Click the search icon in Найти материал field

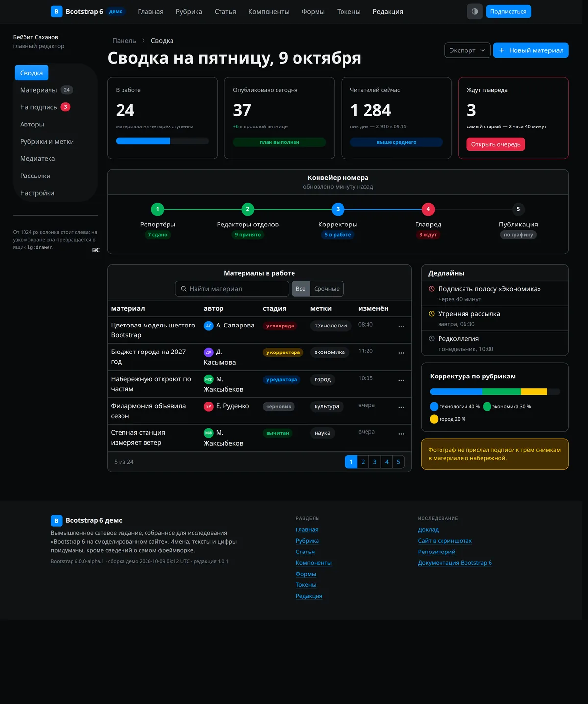[x=184, y=289]
